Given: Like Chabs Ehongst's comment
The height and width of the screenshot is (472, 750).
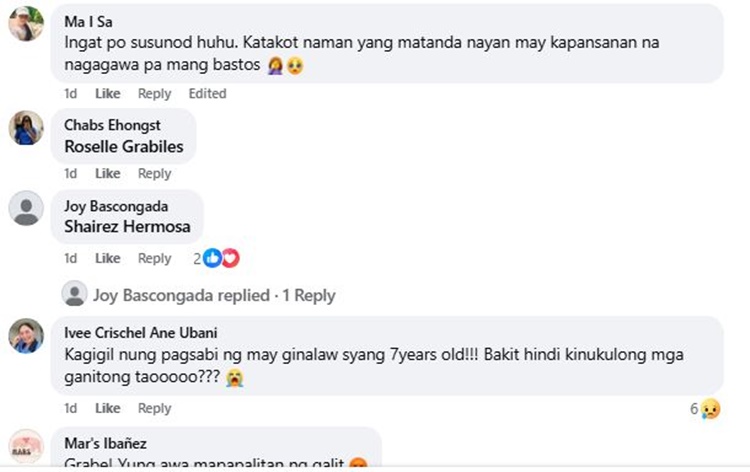Looking at the screenshot, I should [107, 173].
